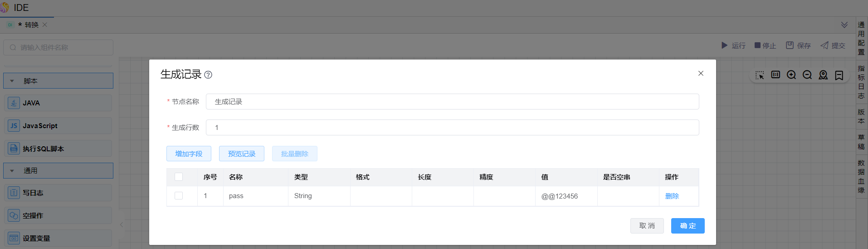Image resolution: width=868 pixels, height=249 pixels.
Task: Click the 增加字段 button
Action: [x=189, y=154]
